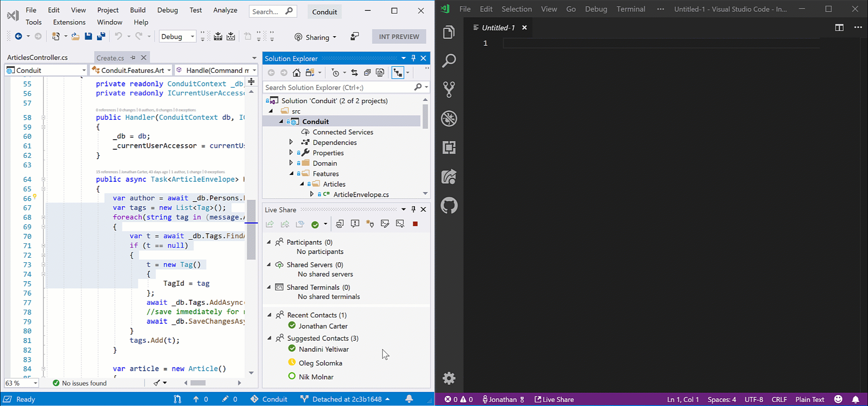Open Manage gear in VS Code activity bar
The height and width of the screenshot is (406, 868).
[x=449, y=378]
